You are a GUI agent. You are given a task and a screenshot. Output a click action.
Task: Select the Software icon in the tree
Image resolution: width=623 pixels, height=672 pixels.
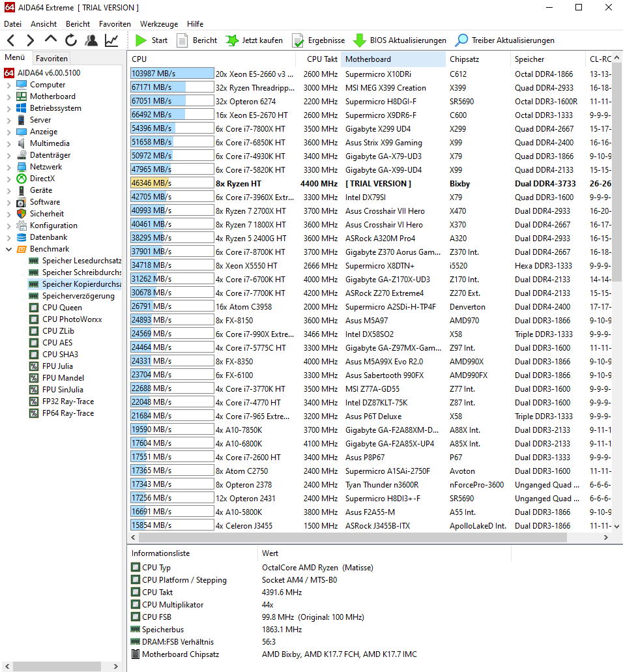pyautogui.click(x=22, y=202)
